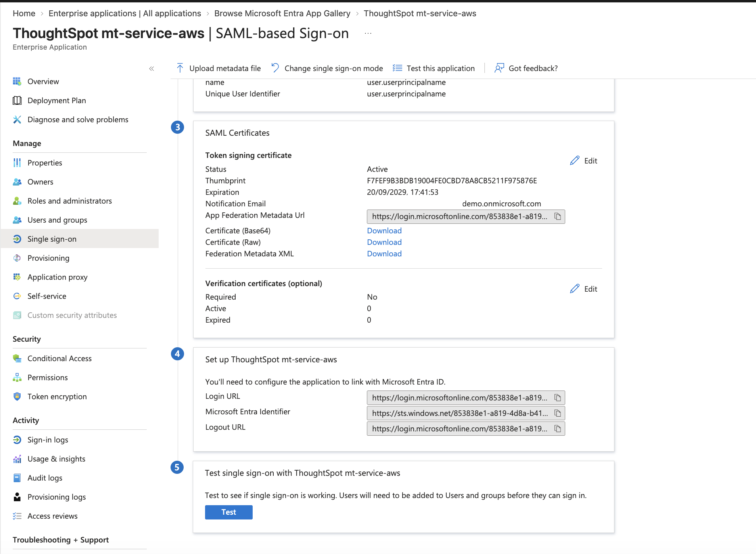Copy the Logout URL value
The height and width of the screenshot is (554, 756).
558,429
